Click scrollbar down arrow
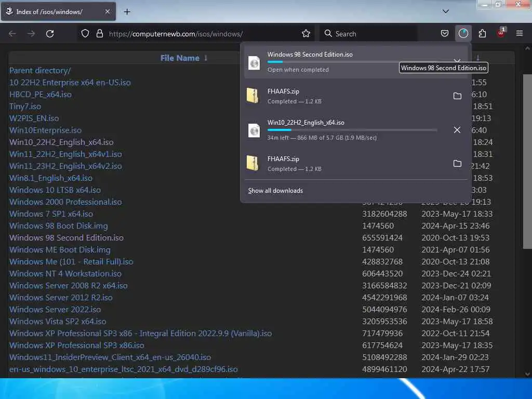The image size is (532, 399). pos(527,374)
